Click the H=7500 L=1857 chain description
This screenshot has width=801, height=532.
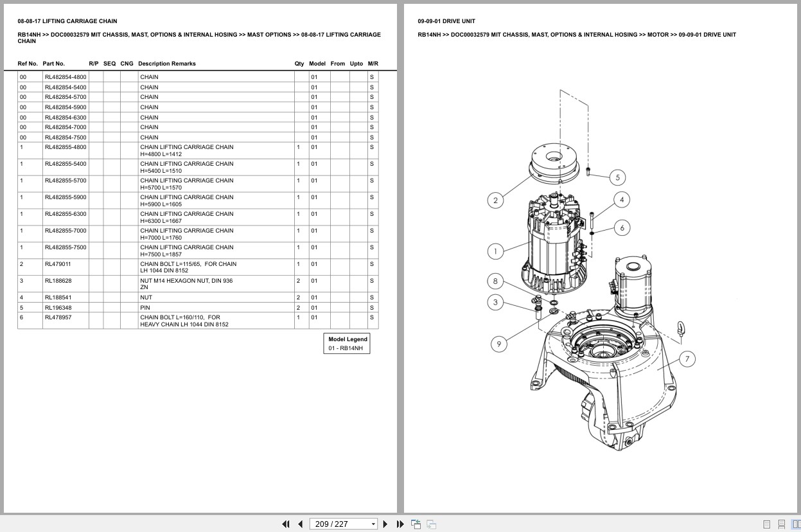(x=187, y=251)
